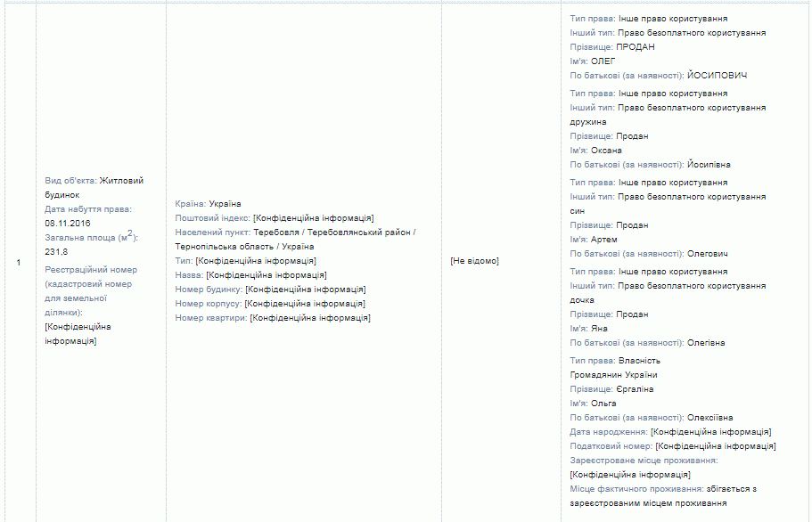Screen dimensions: 812x522
Task: Click the relation word 'дружина'
Action: click(588, 122)
